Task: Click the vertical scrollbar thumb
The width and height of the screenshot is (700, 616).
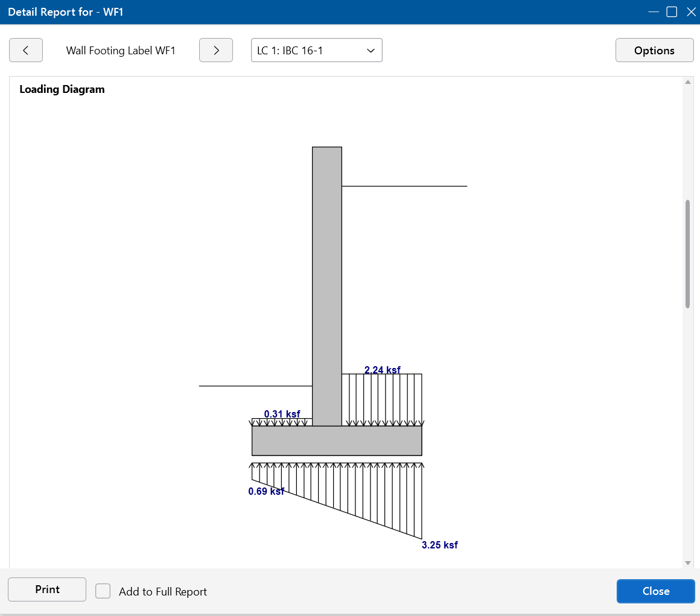Action: (687, 253)
